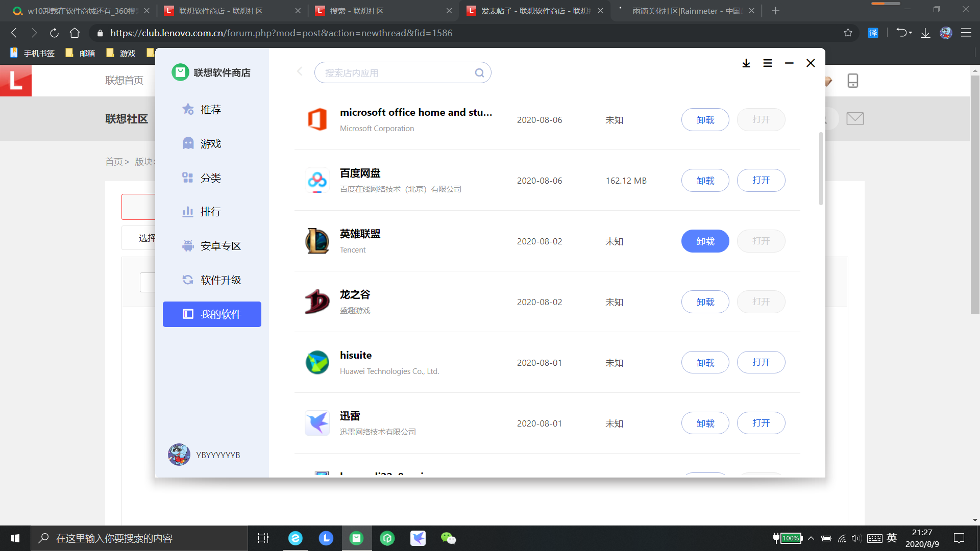Click the Microsoft Office app icon
This screenshot has height=551, width=980.
(x=317, y=119)
